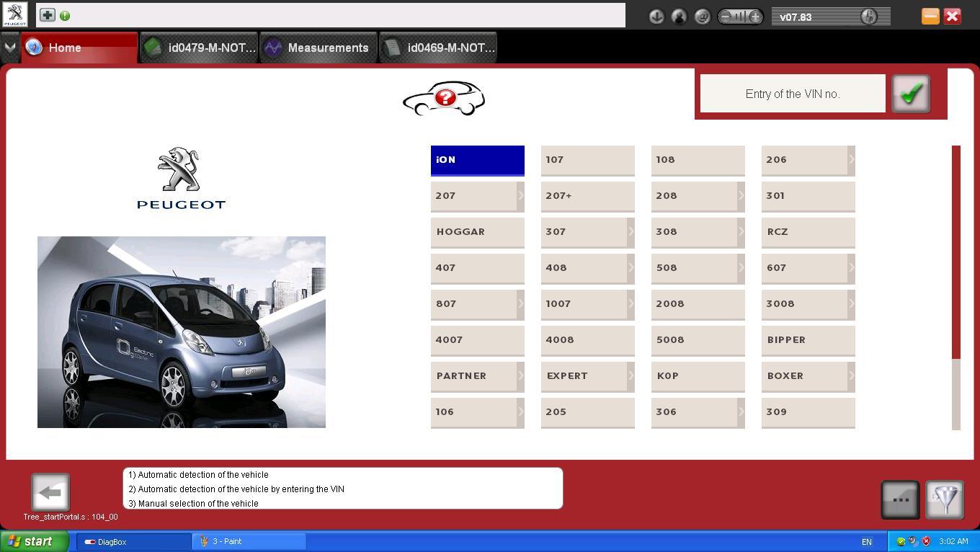980x552 pixels.
Task: Click the Measurements tab waveform icon
Action: (273, 48)
